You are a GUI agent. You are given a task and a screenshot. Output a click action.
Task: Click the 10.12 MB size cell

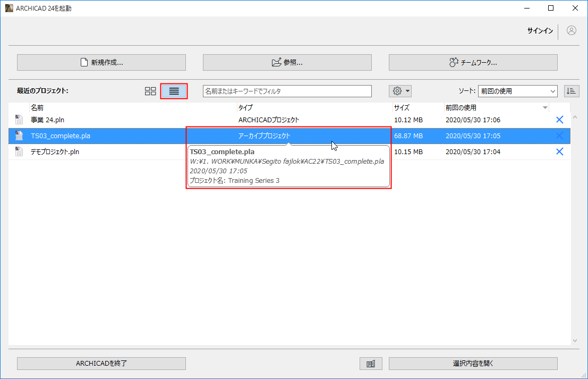[x=408, y=120]
